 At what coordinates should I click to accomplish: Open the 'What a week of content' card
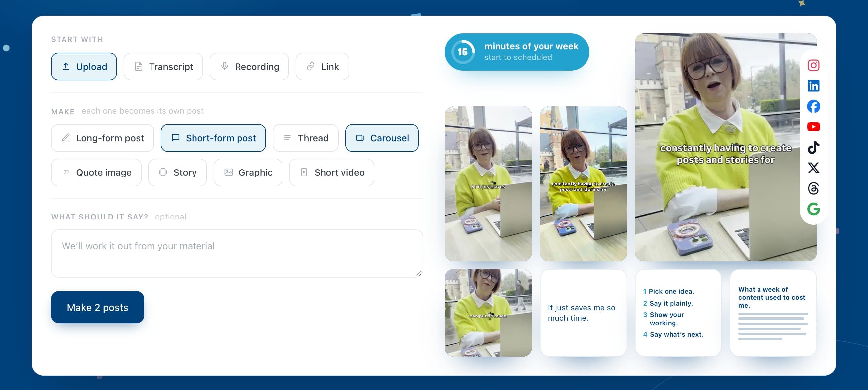click(x=773, y=313)
